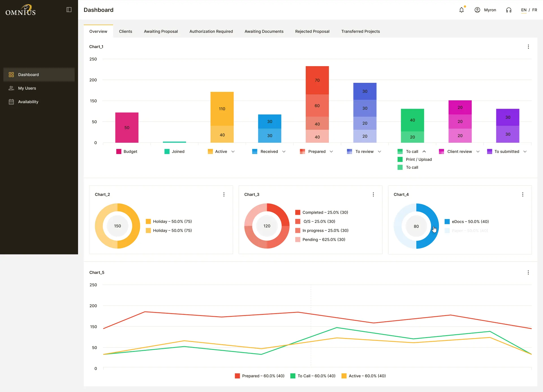Open Chart_1 three-dot options menu

(528, 47)
